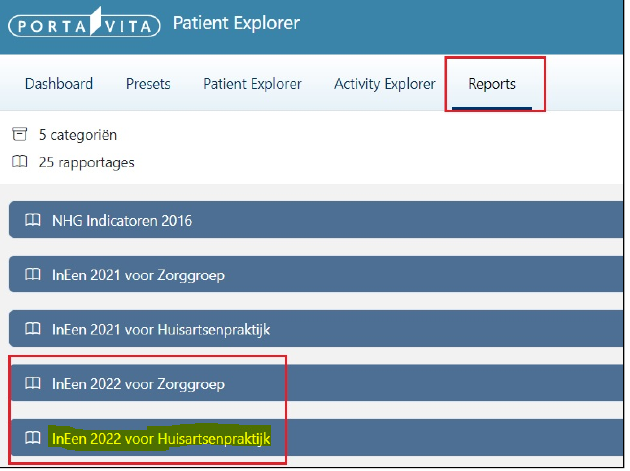Click book icon of InEen 2022 voor Zorggroep

33,383
